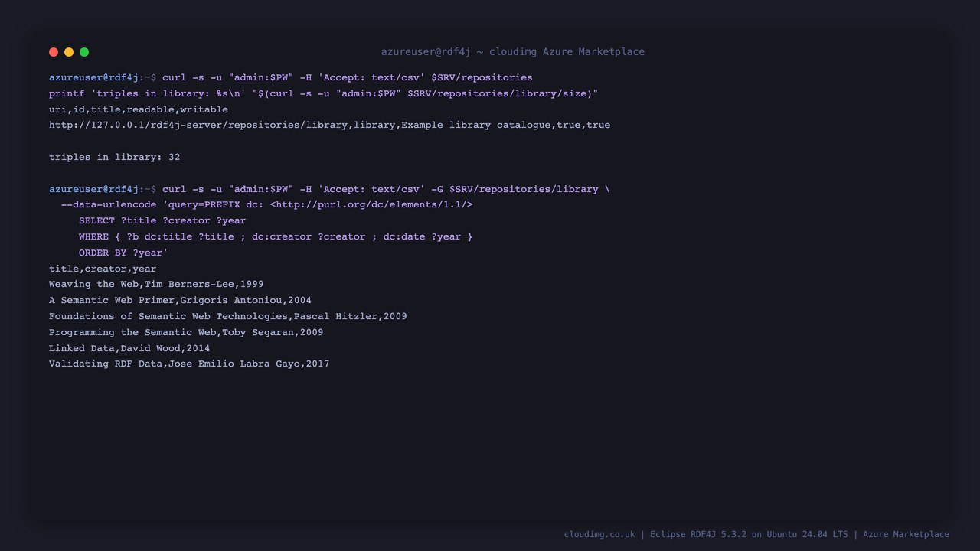This screenshot has width=980, height=551.
Task: Click the 'Linked Data,David Wood,2014' row
Action: (x=129, y=348)
